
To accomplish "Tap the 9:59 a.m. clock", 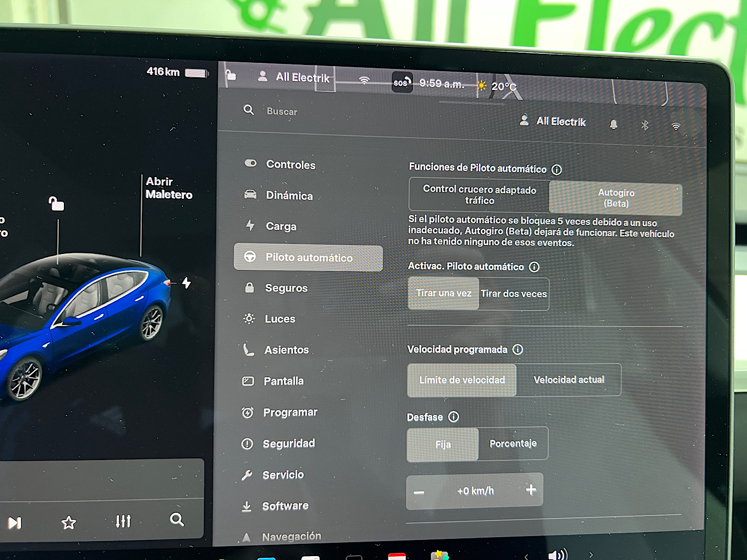I will 442,83.
